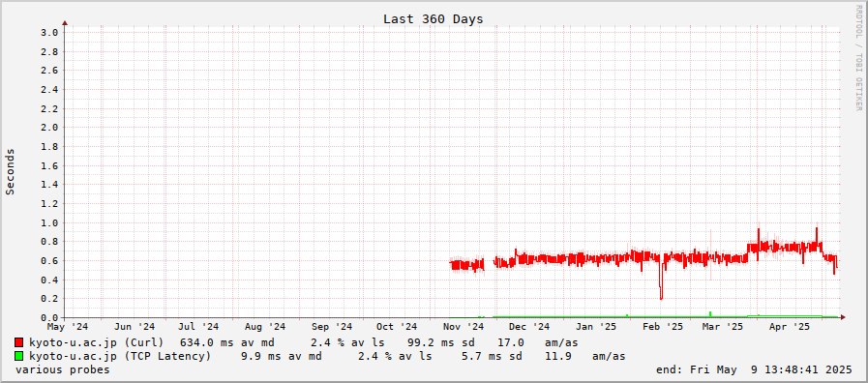Click the X-axis arrow at right end
The height and width of the screenshot is (383, 868).
(x=843, y=317)
